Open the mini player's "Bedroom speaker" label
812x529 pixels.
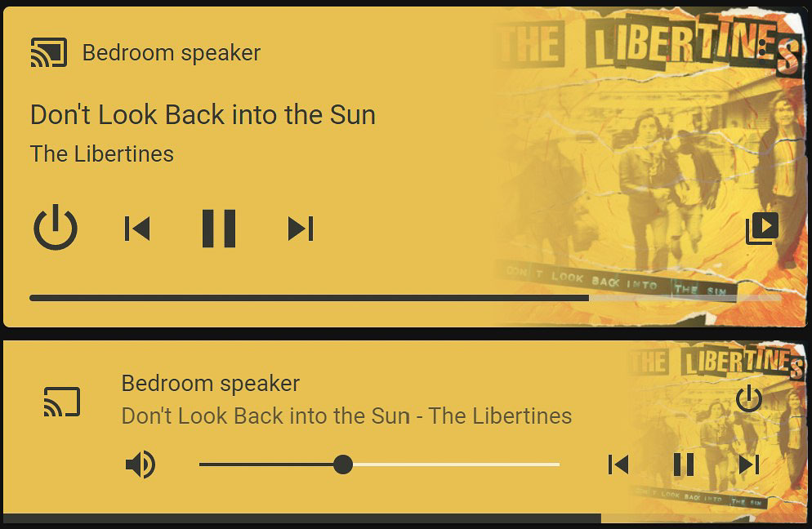pos(210,384)
